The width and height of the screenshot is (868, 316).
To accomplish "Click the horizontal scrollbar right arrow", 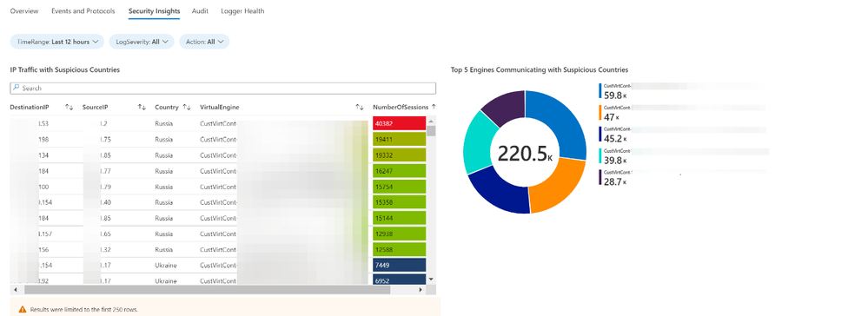I will pyautogui.click(x=421, y=289).
